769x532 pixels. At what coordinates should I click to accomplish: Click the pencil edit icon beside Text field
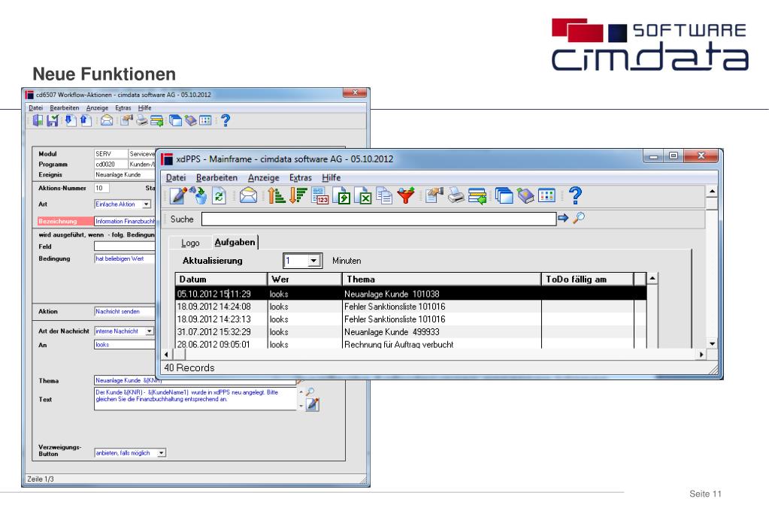(313, 404)
